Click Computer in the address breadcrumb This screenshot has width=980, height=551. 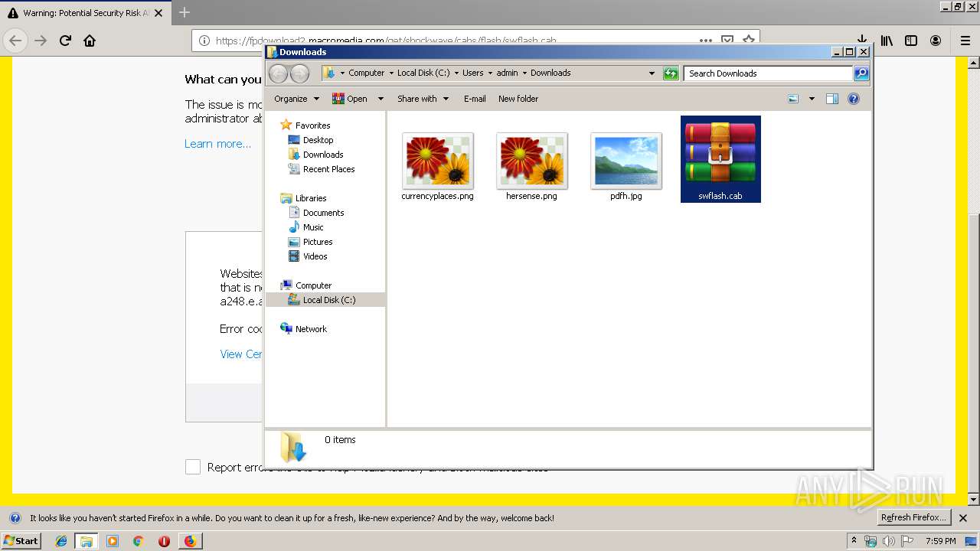click(366, 73)
